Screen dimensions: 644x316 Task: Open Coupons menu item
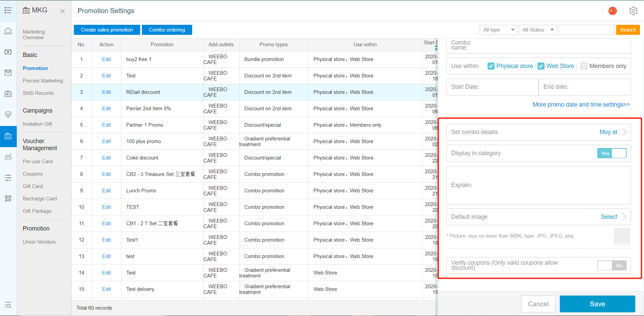click(33, 174)
